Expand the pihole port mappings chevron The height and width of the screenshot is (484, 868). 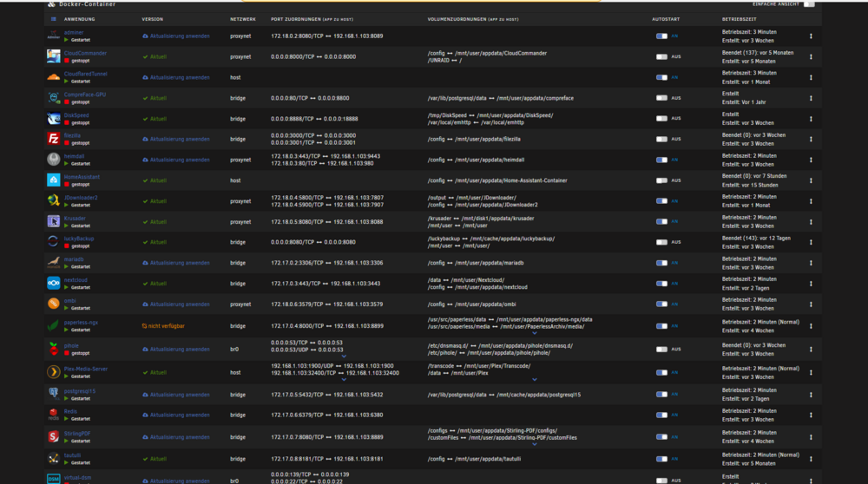[344, 356]
